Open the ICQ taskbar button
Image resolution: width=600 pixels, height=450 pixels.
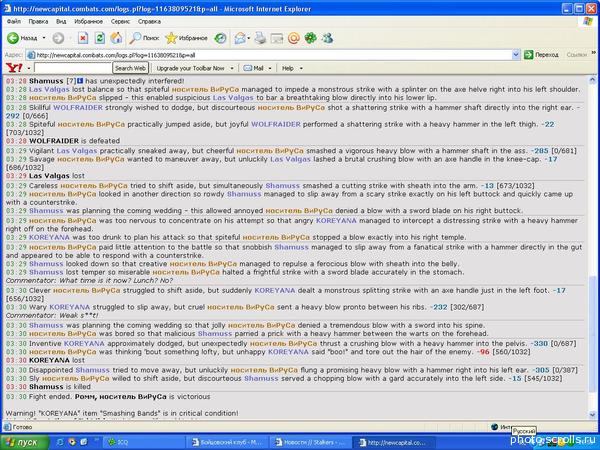144,442
